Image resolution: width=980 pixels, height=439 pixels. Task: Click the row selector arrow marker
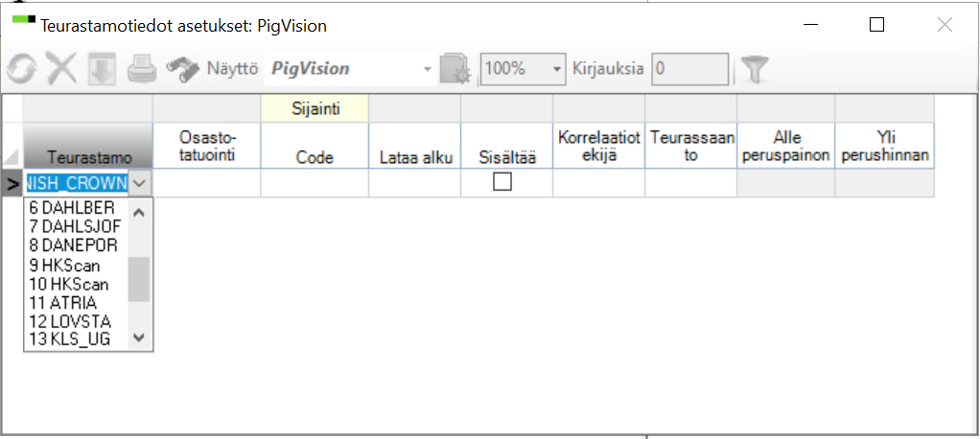click(12, 183)
